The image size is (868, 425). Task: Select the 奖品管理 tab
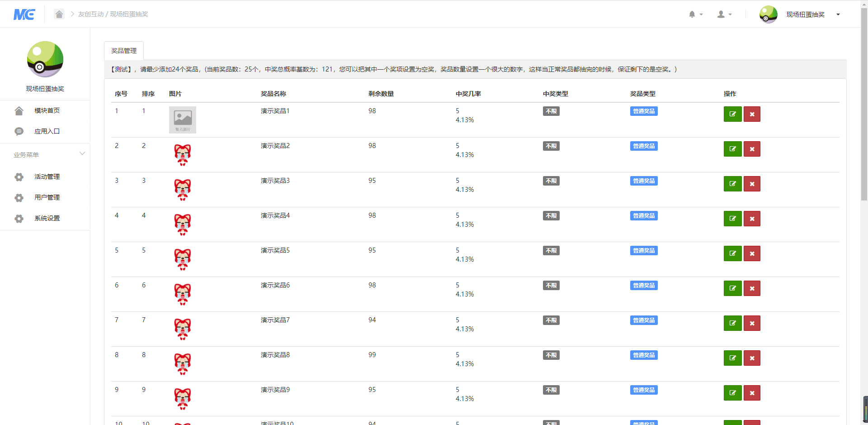(124, 51)
